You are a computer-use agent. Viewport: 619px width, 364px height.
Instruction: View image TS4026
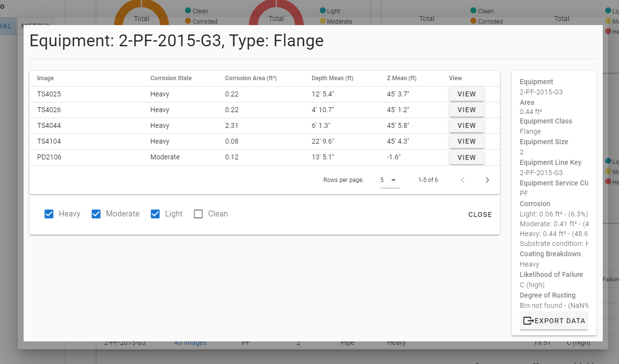pyautogui.click(x=466, y=110)
